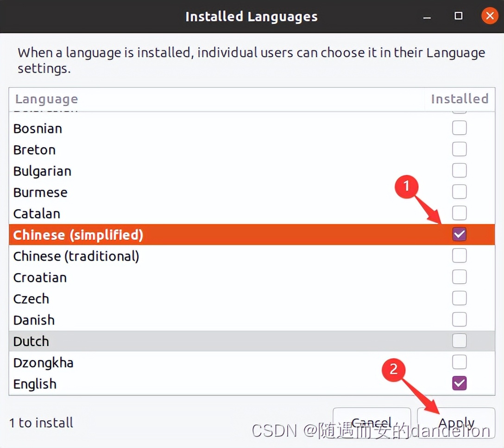Viewport: 504px width, 448px height.
Task: Click Cancel to dismiss the dialog
Action: point(371,422)
